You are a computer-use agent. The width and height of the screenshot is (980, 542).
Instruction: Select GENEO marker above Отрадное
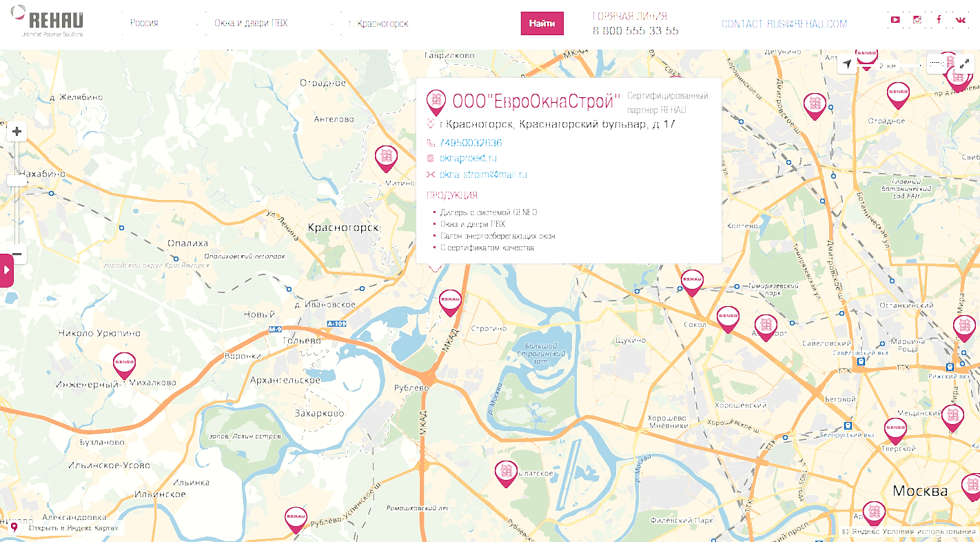pos(898,95)
